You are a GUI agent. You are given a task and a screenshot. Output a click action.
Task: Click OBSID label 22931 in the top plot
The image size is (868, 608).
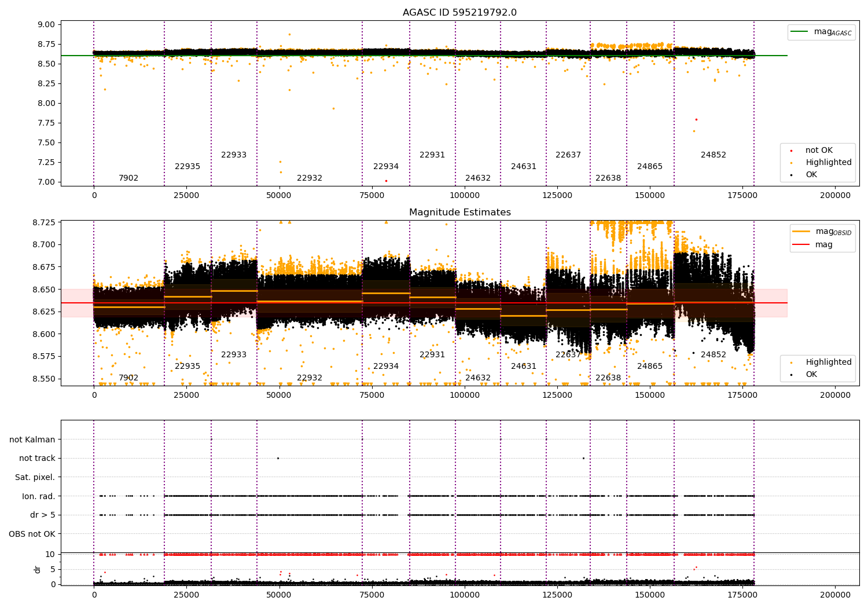click(432, 155)
